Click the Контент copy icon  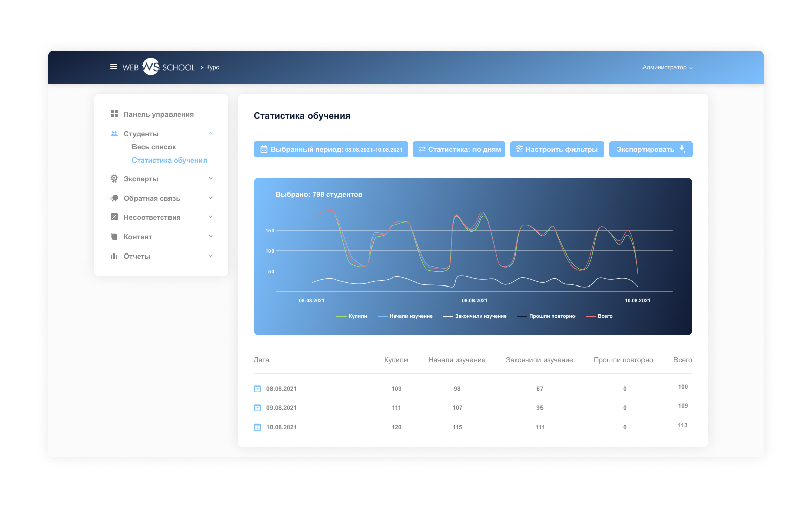point(114,236)
